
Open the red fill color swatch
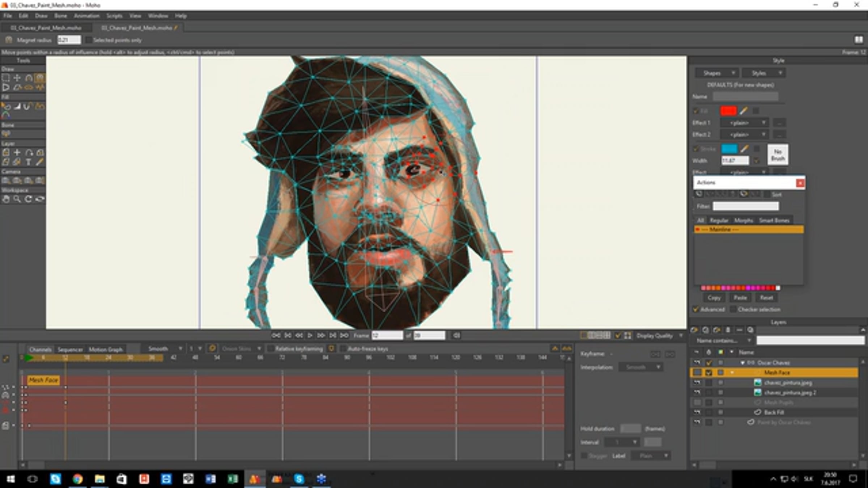pos(728,111)
